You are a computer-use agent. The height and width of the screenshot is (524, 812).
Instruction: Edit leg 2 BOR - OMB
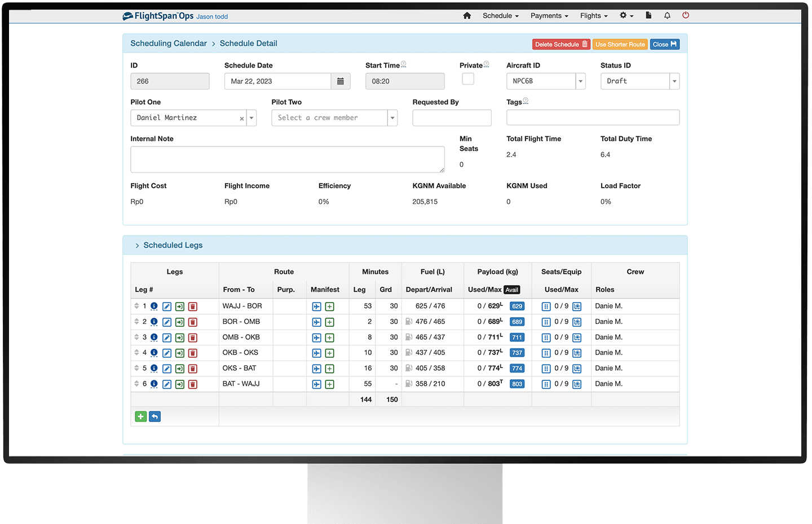tap(167, 322)
